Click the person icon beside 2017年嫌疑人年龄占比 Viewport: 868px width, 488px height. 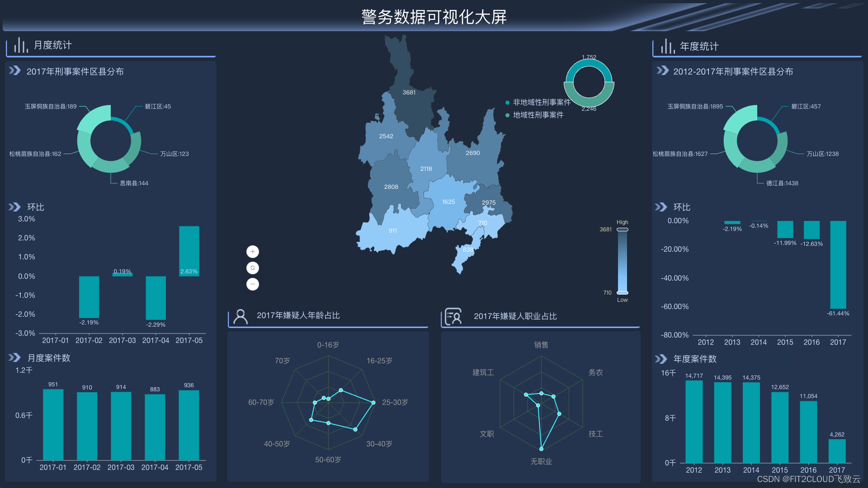(241, 316)
